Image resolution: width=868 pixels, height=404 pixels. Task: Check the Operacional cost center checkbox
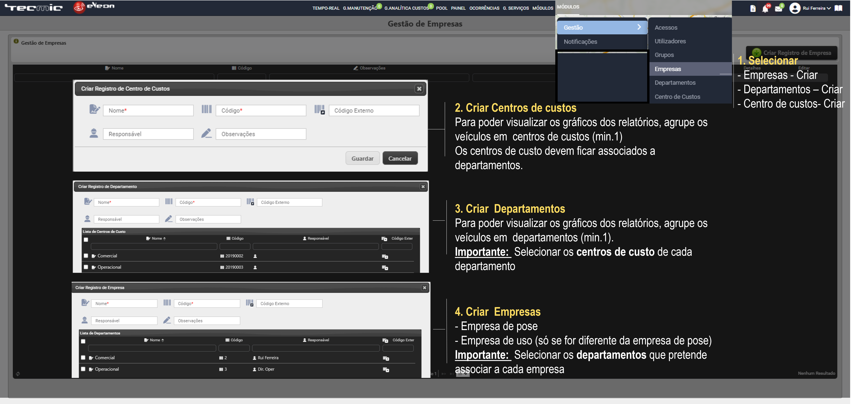tap(86, 267)
